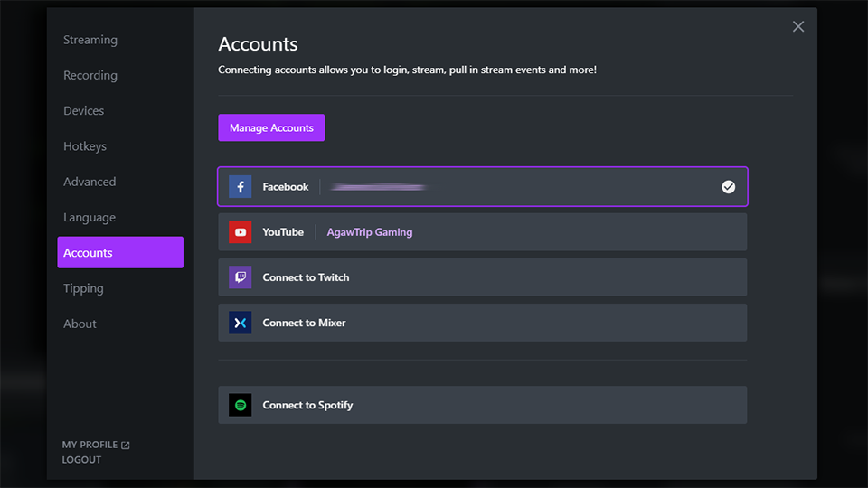Click the Facebook logo icon
The image size is (868, 488).
tap(241, 187)
